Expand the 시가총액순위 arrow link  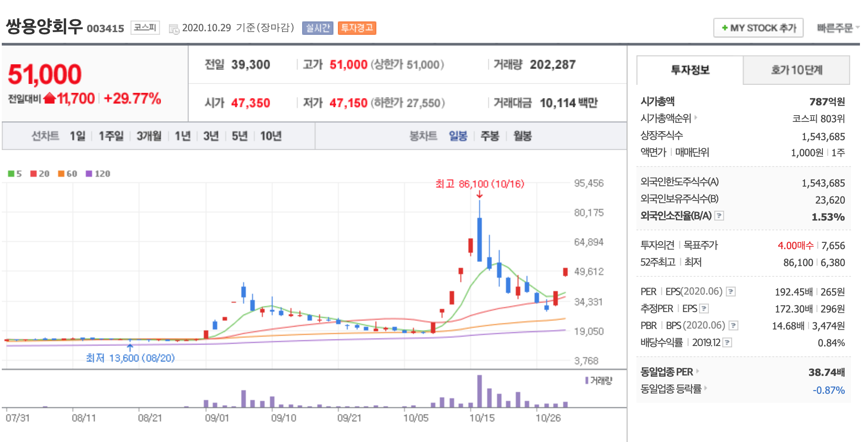[696, 118]
